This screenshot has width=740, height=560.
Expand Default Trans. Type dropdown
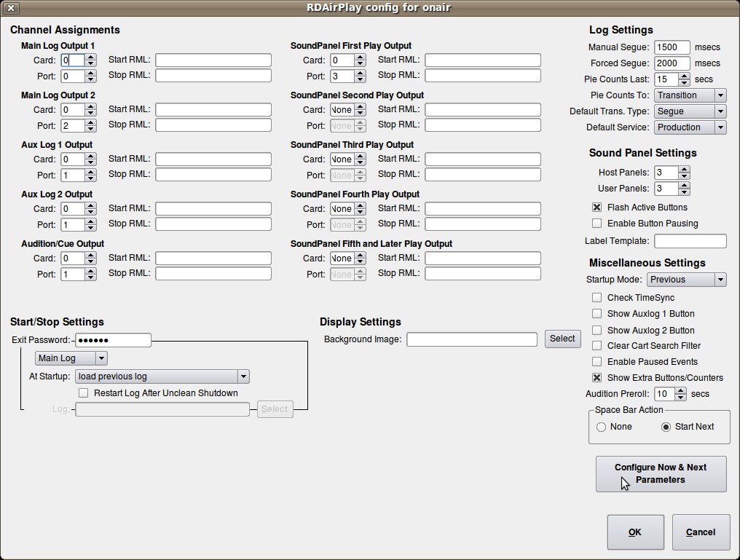click(690, 111)
